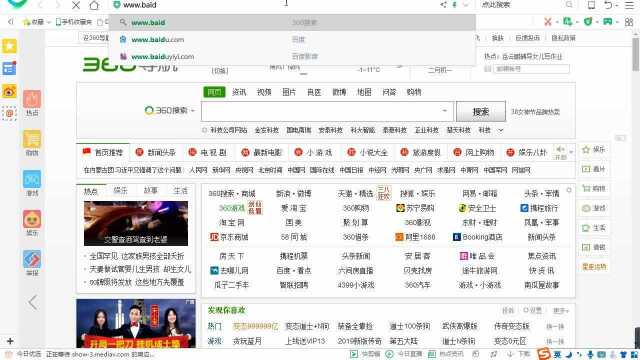This screenshot has height=360, width=640.
Task: Switch to the 资讯 search tab
Action: (239, 92)
